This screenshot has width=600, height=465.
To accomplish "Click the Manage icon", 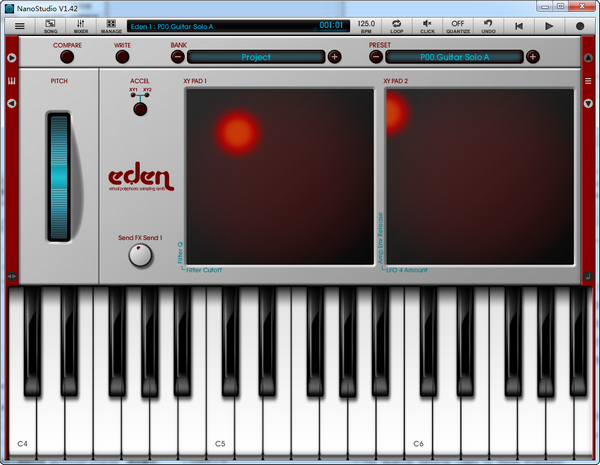I will tap(111, 25).
